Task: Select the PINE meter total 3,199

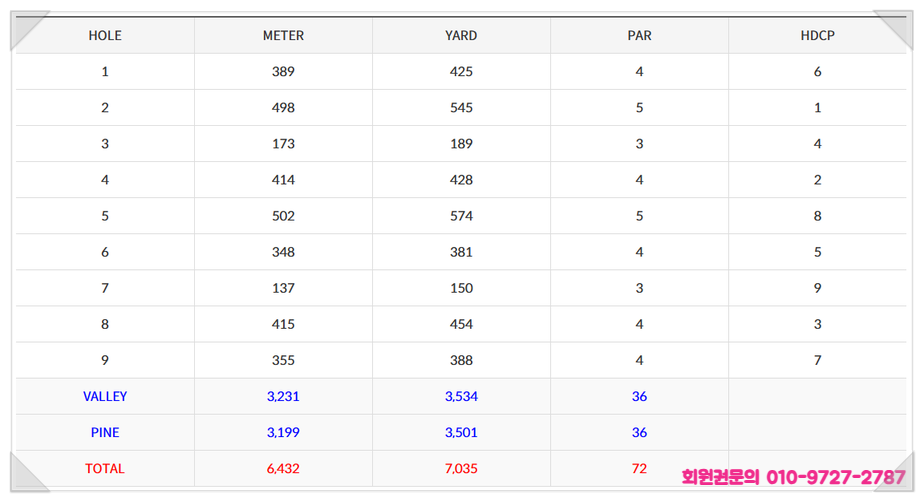Action: click(x=283, y=432)
